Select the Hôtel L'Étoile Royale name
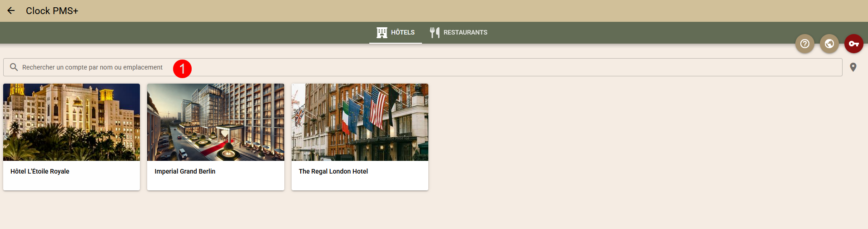 click(40, 171)
